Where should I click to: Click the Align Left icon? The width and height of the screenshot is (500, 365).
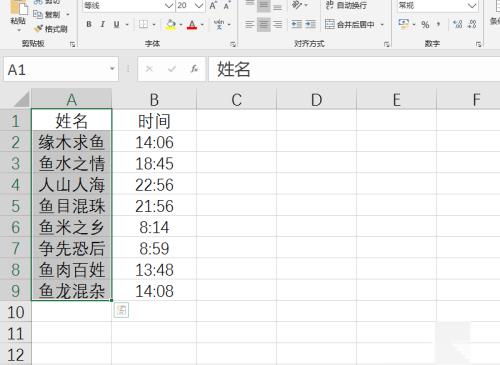249,24
